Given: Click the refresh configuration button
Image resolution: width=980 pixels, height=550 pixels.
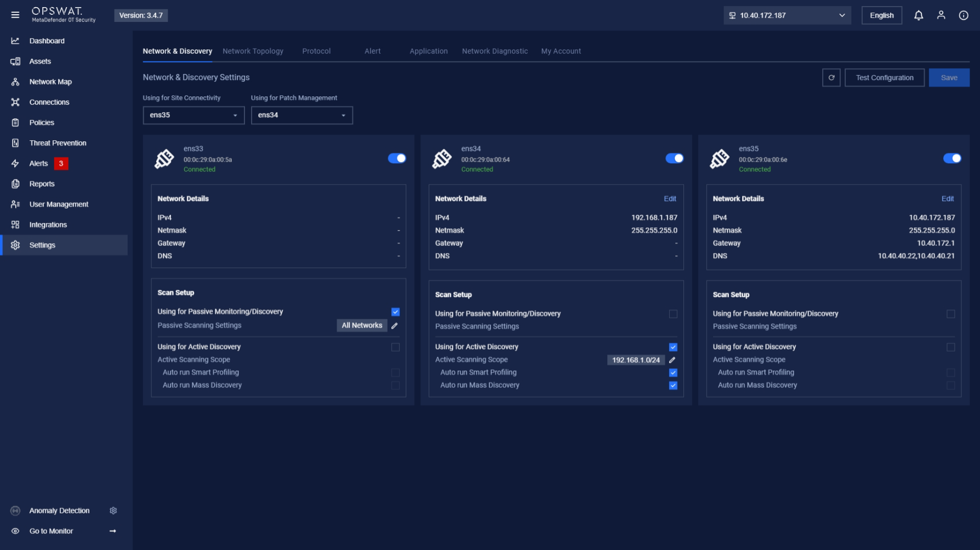Looking at the screenshot, I should (831, 78).
